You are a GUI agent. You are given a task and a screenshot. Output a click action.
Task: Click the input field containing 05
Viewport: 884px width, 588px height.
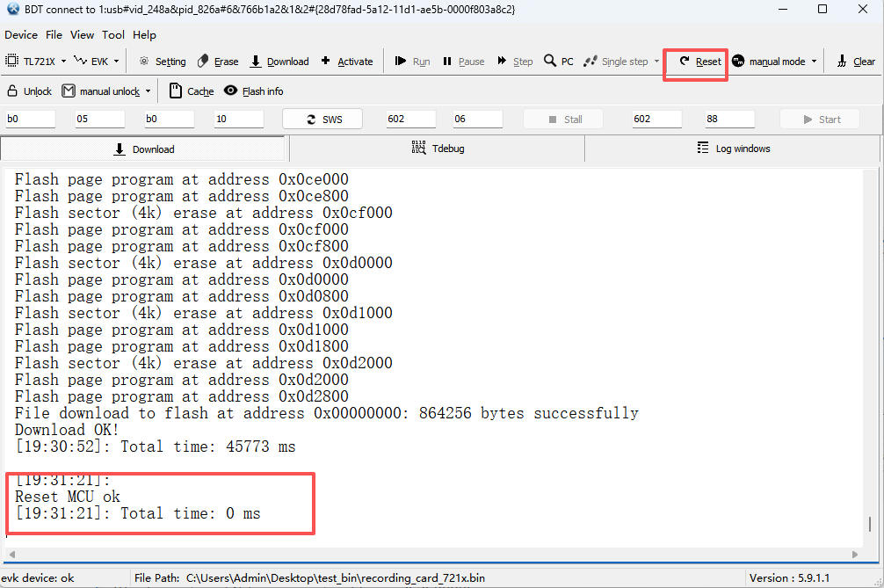(x=100, y=119)
